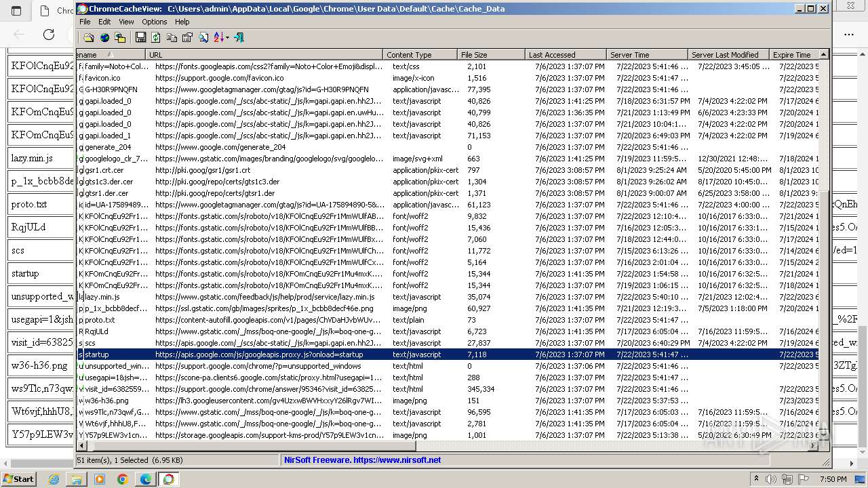Select the generate_204 row
Screen dimensions: 868x488
pyautogui.click(x=448, y=147)
